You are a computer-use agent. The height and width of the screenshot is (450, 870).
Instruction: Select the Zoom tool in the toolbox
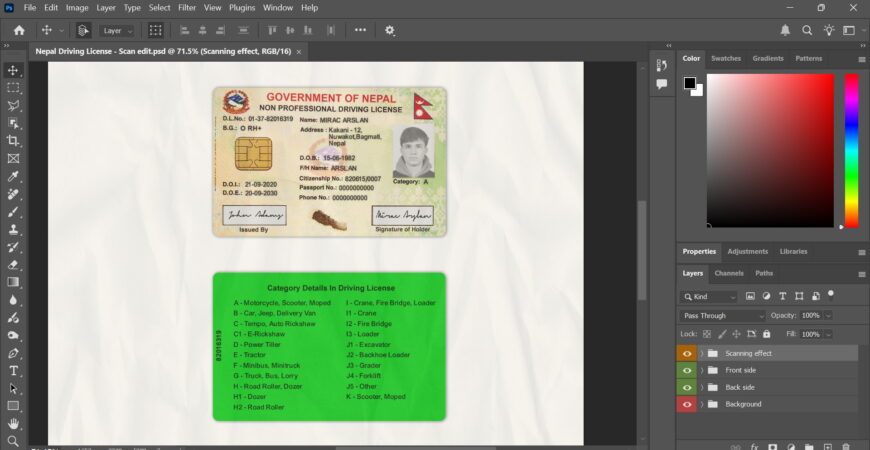[13, 441]
